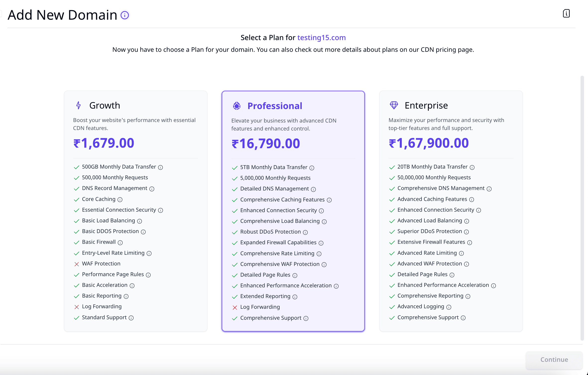Open info tooltip for Advanced Logging
Screen dimensions: 588x375
pos(449,307)
